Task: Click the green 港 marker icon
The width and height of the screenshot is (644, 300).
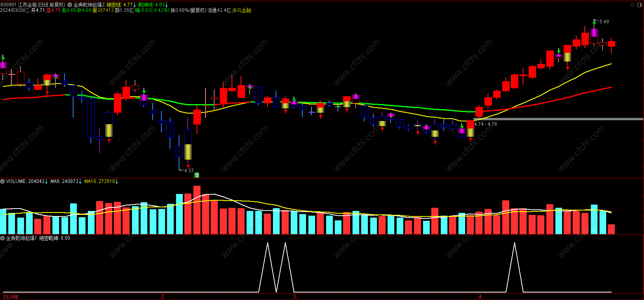Action: coord(197,175)
